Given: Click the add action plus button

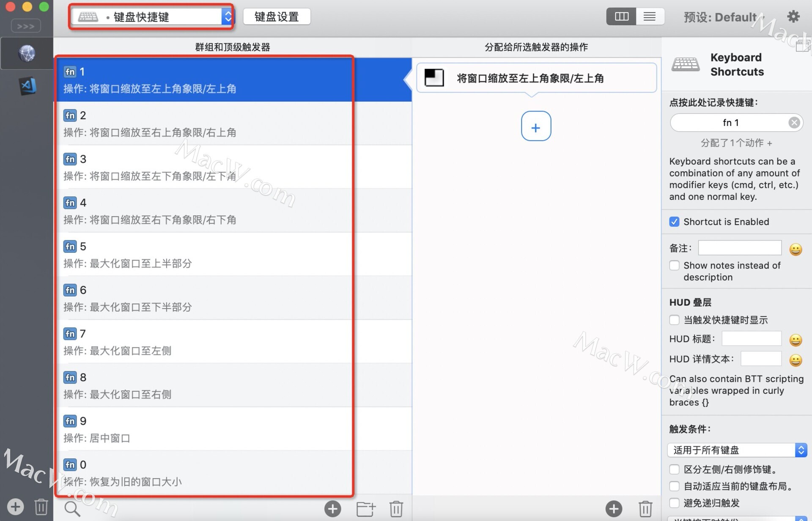Looking at the screenshot, I should click(536, 128).
